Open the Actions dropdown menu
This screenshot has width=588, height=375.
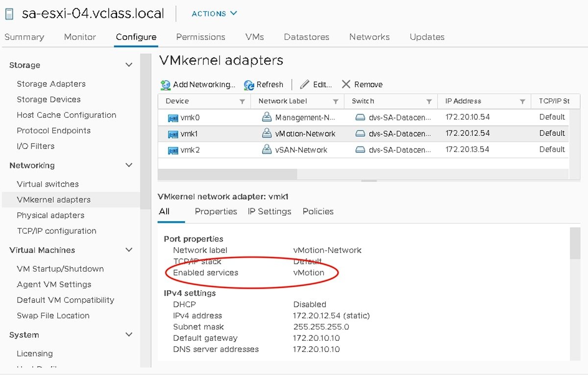[x=214, y=14]
